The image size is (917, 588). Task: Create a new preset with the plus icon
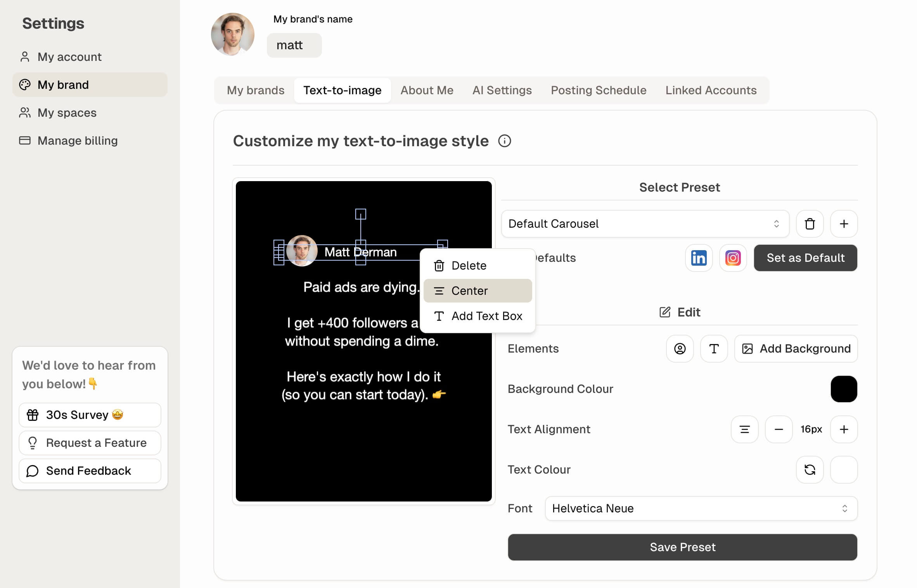click(x=844, y=224)
